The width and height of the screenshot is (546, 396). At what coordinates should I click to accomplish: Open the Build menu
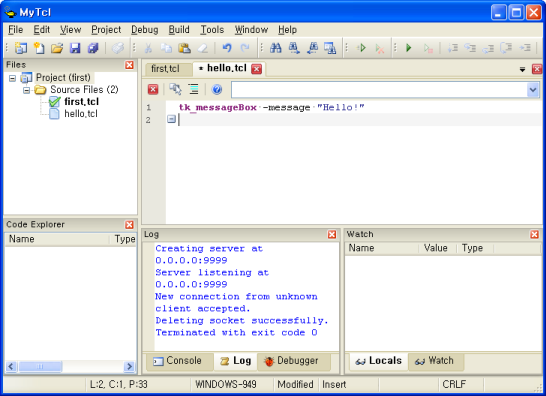click(179, 30)
